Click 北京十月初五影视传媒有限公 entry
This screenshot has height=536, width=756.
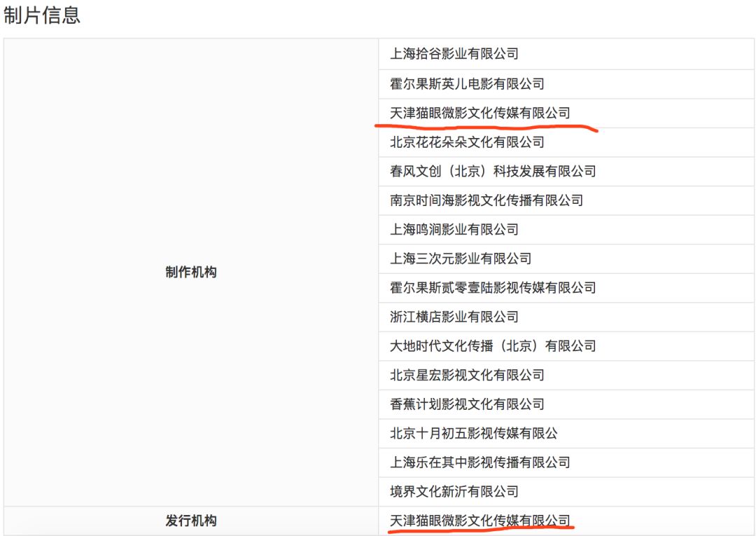tap(473, 433)
